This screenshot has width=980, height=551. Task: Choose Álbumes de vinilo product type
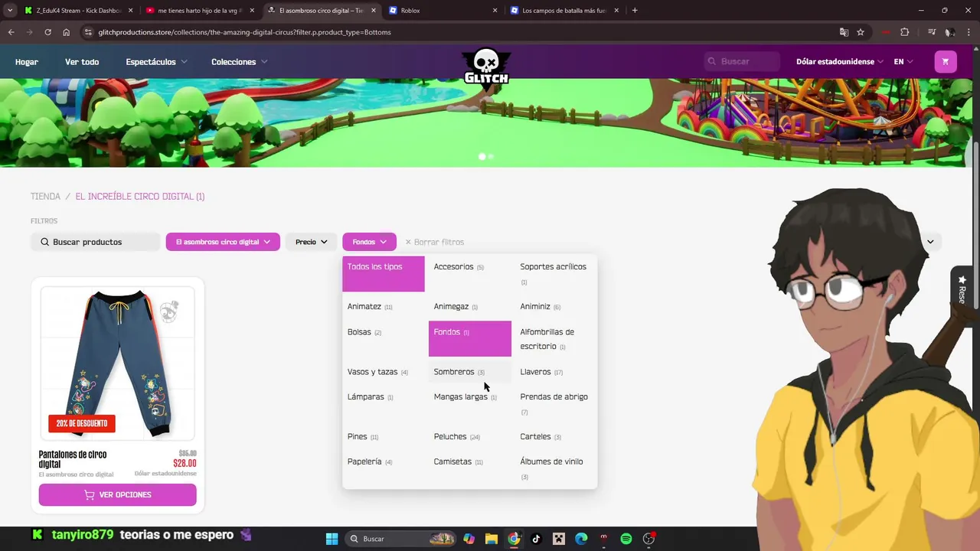click(x=551, y=468)
